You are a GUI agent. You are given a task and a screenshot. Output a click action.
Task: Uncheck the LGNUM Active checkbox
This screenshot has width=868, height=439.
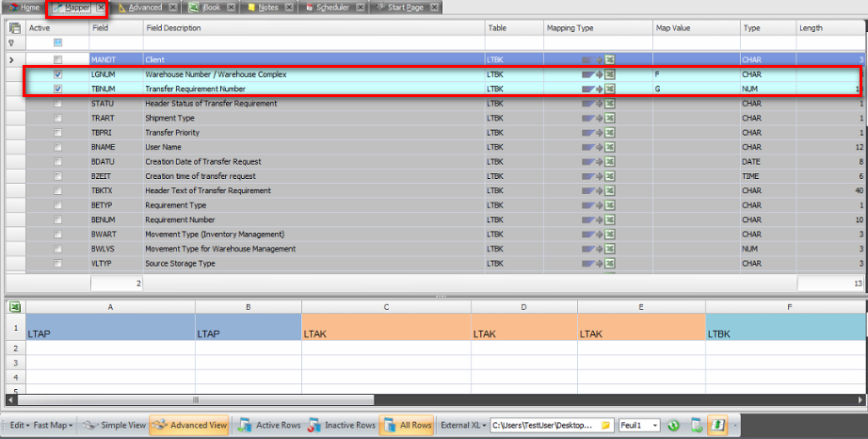(x=58, y=74)
